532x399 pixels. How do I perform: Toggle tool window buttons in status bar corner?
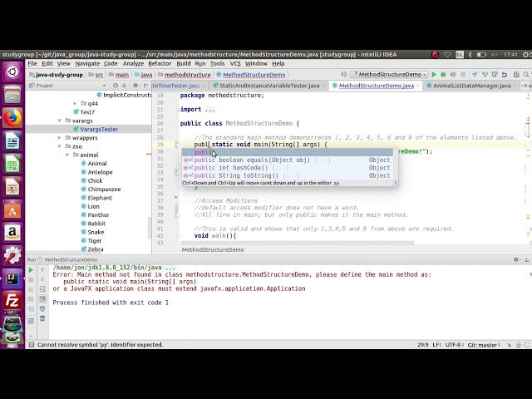pyautogui.click(x=32, y=345)
